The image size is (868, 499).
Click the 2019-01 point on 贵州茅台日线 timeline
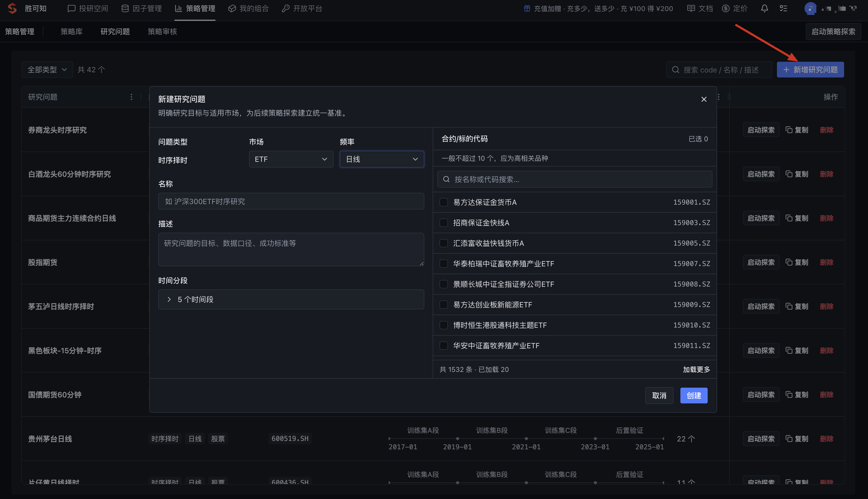point(457,439)
